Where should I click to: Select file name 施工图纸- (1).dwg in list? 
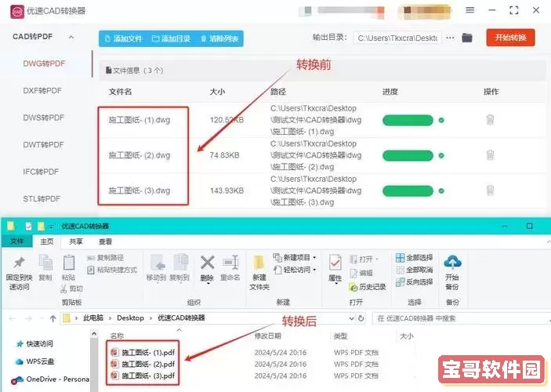click(140, 120)
